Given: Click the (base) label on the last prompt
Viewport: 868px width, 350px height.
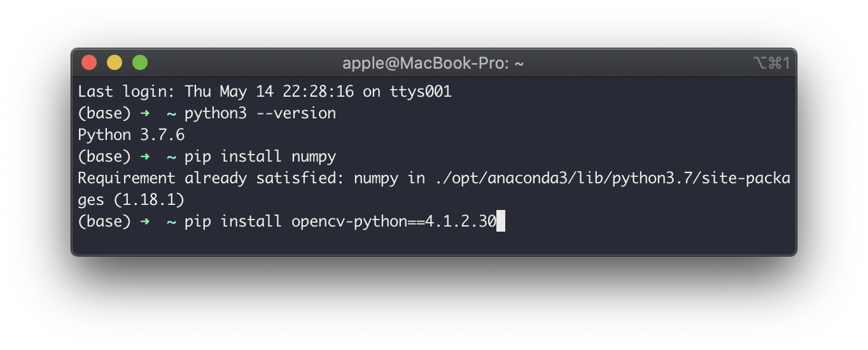Looking at the screenshot, I should pyautogui.click(x=104, y=221).
